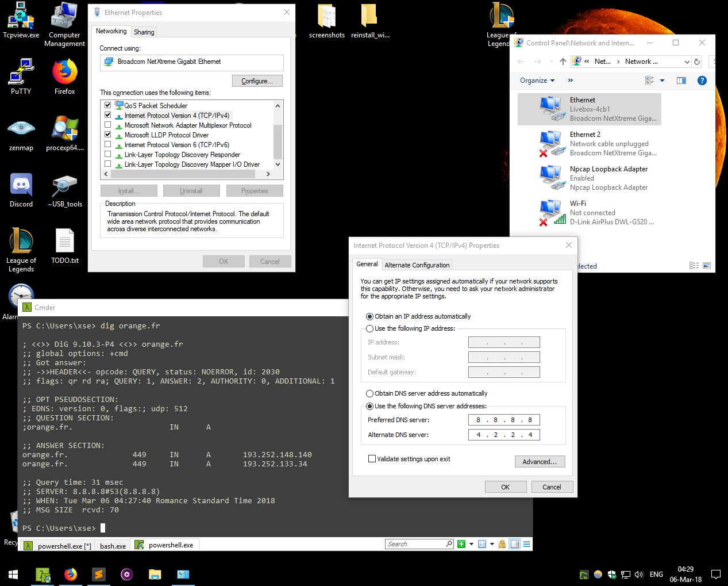The image size is (728, 586).
Task: Switch to the Sharing tab
Action: pos(143,32)
